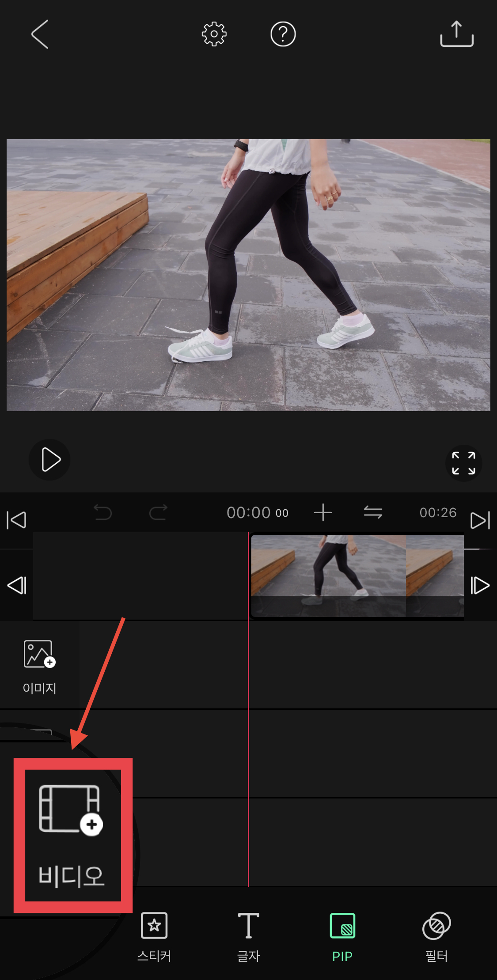Tap the video preview frame
497x980 pixels.
pos(248,275)
